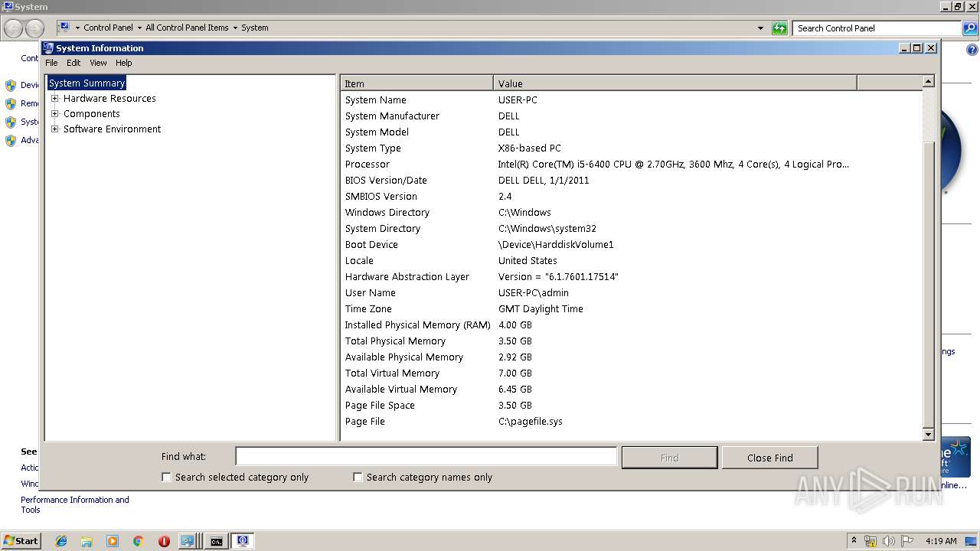Image resolution: width=980 pixels, height=551 pixels.
Task: Open the dropdown arrow before Control Panel breadcrumb
Action: (77, 28)
